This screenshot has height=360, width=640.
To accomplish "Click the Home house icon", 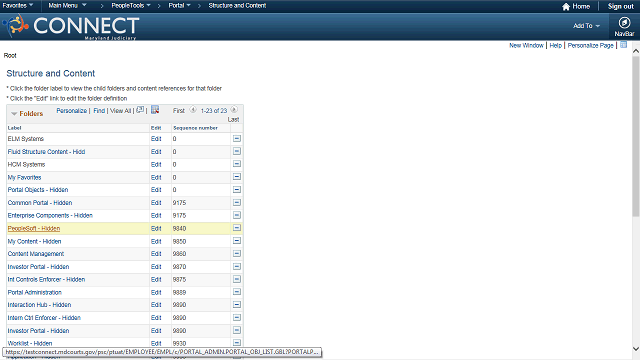I will click(566, 7).
